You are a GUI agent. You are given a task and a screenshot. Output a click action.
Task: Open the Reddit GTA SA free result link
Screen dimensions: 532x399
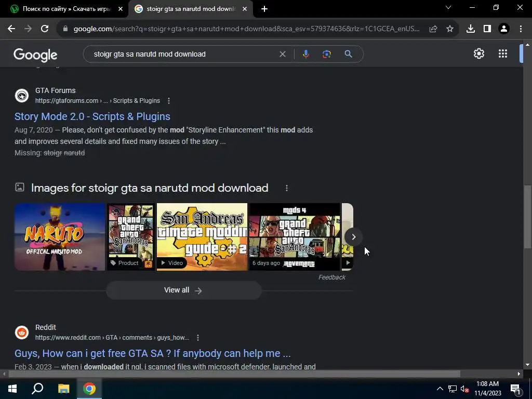coord(152,353)
